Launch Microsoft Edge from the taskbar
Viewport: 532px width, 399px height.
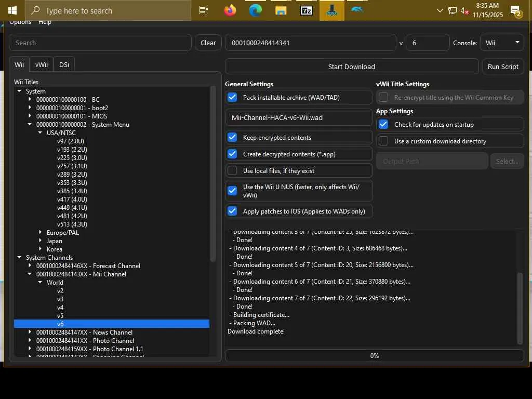(255, 10)
